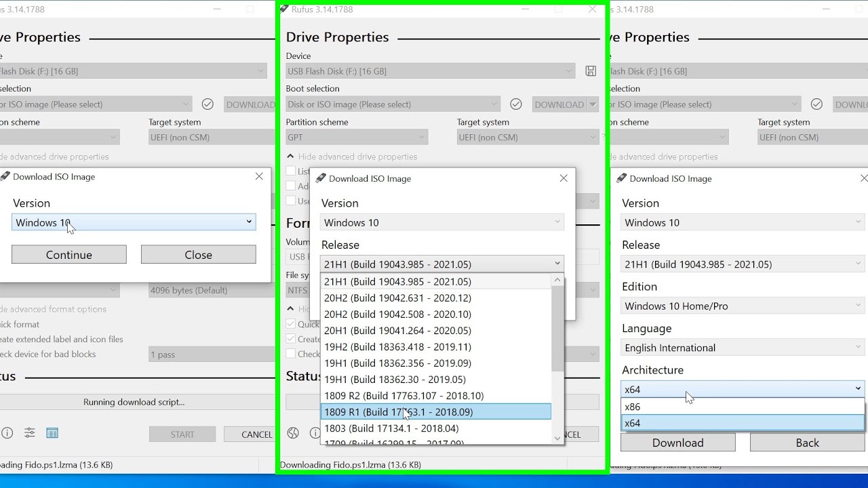
Task: Click CANCEL button in left Rufus window
Action: [x=250, y=434]
